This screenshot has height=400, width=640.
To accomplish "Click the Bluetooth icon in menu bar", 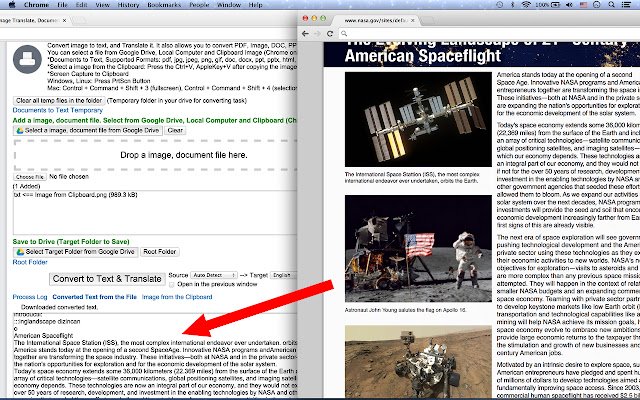I will click(513, 5).
